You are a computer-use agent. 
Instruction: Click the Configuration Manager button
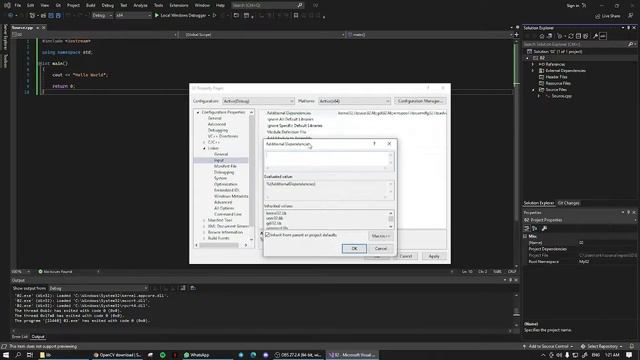[420, 101]
